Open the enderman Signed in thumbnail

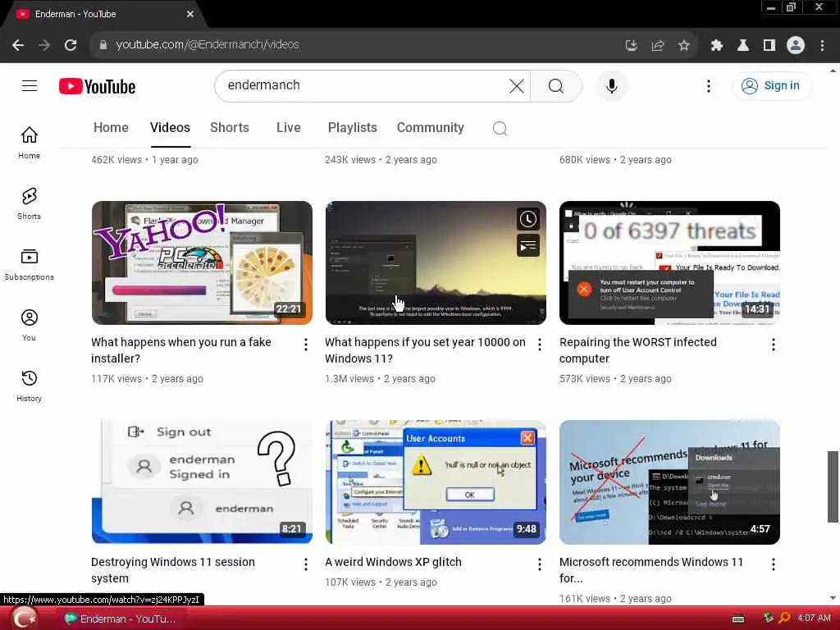[202, 482]
